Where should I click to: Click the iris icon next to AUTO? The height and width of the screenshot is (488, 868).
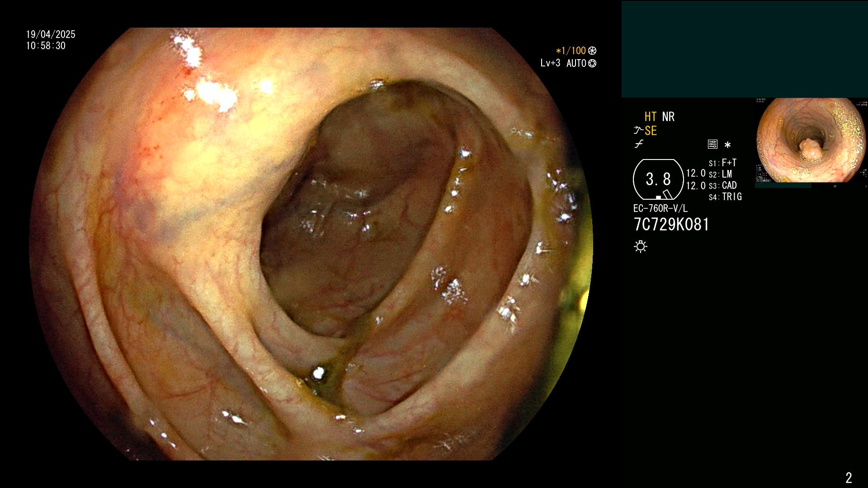[592, 63]
